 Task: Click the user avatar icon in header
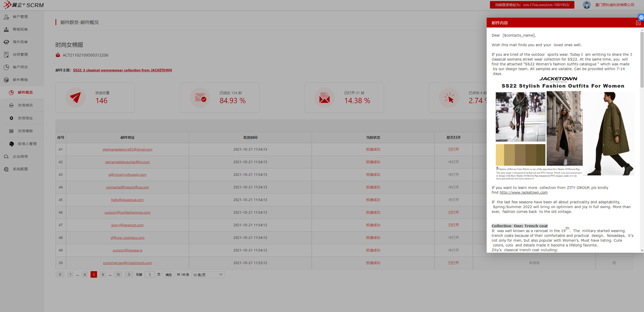(x=587, y=5)
